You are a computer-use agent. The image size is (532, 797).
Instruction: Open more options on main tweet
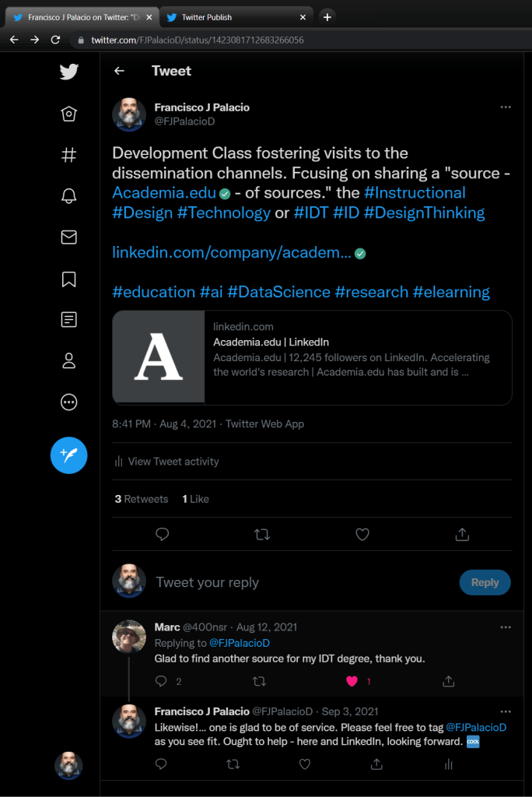pos(506,107)
